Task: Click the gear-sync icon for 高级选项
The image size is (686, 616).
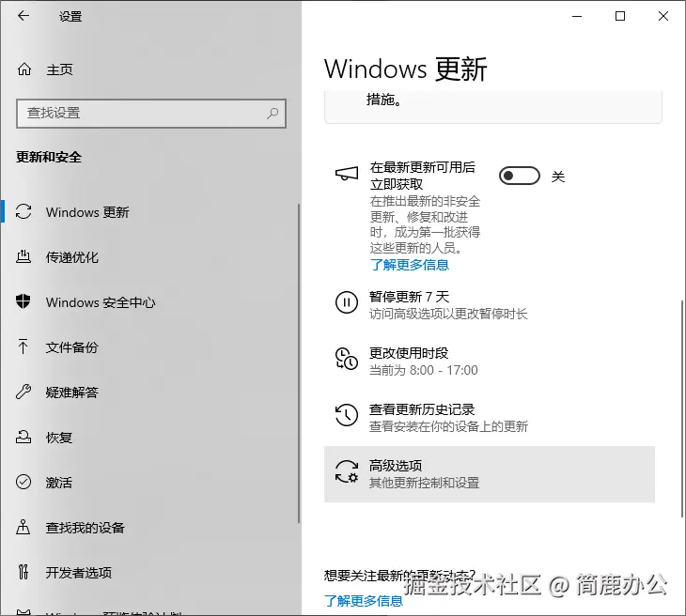Action: [347, 471]
